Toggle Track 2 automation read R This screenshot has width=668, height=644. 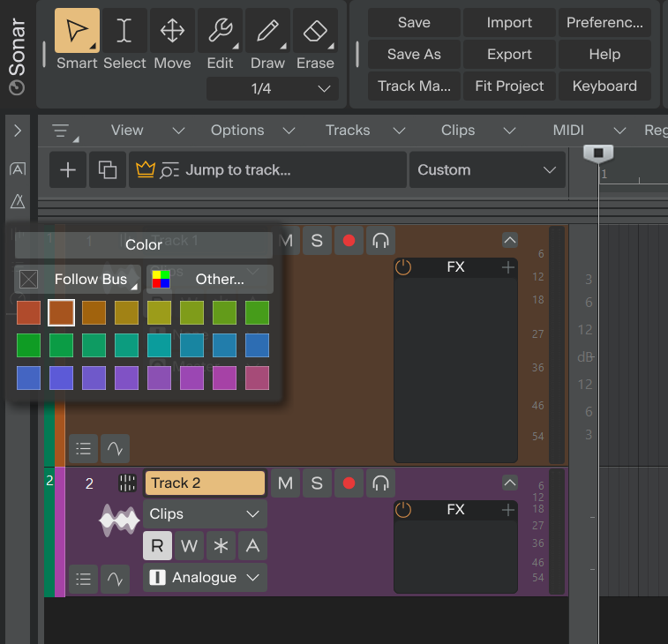157,545
